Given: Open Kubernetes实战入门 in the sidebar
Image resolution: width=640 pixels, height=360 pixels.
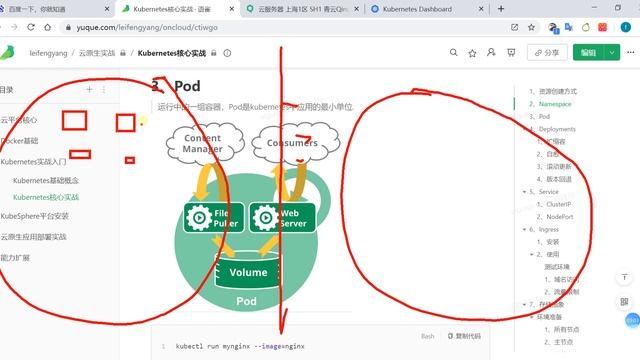Looking at the screenshot, I should pyautogui.click(x=33, y=162).
